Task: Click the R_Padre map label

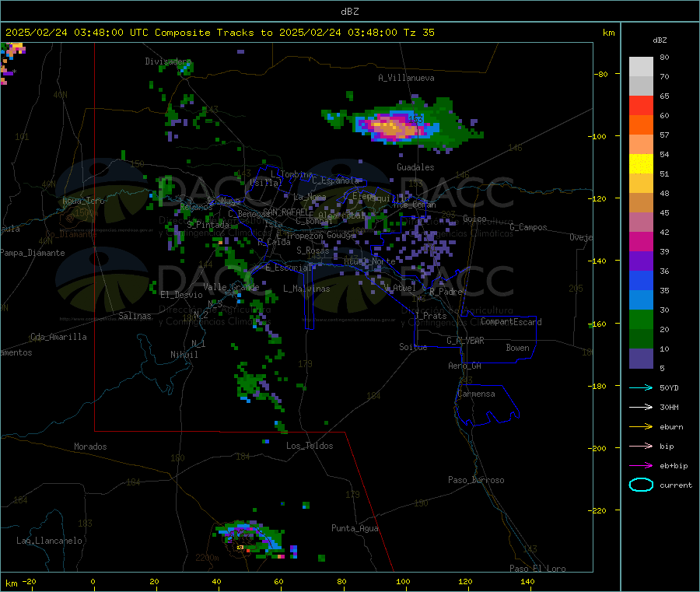Action: (446, 292)
